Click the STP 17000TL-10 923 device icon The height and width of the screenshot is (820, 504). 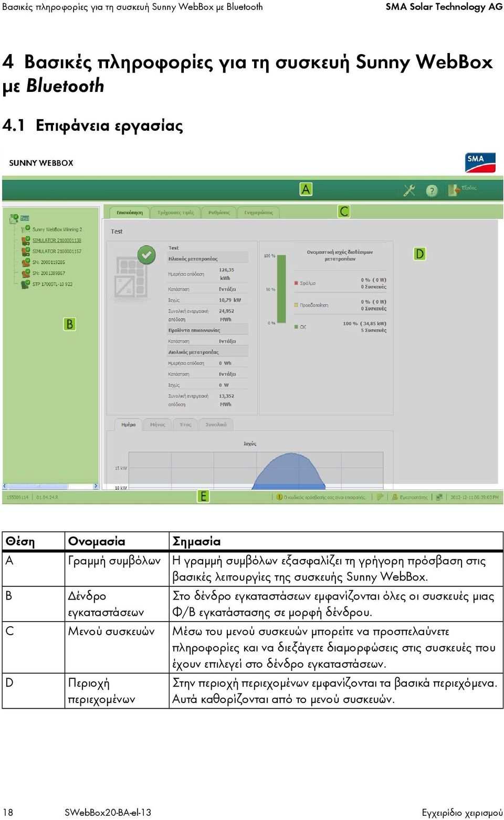pyautogui.click(x=26, y=285)
